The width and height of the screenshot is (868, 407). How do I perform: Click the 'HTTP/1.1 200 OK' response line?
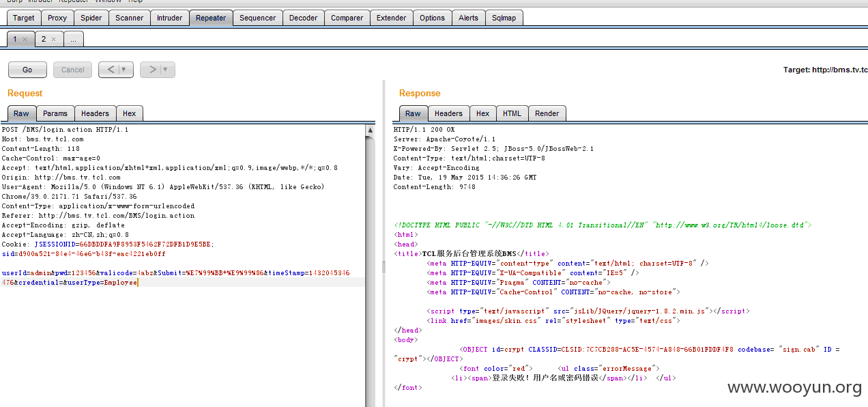tap(424, 129)
